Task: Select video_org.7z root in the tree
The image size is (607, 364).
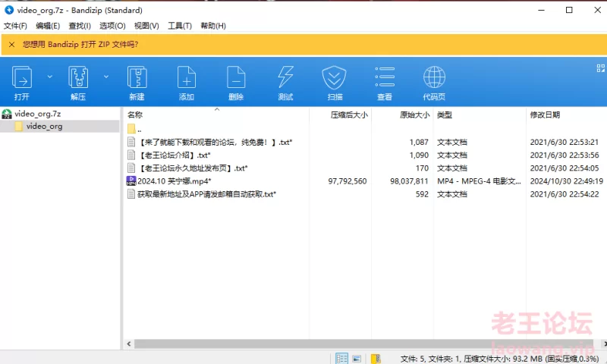Action: click(37, 114)
